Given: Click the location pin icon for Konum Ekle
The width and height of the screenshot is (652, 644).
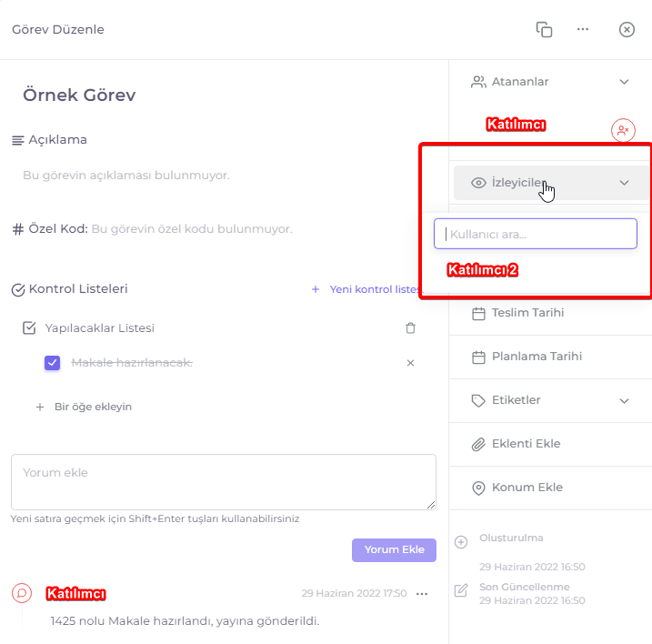Looking at the screenshot, I should tap(478, 488).
